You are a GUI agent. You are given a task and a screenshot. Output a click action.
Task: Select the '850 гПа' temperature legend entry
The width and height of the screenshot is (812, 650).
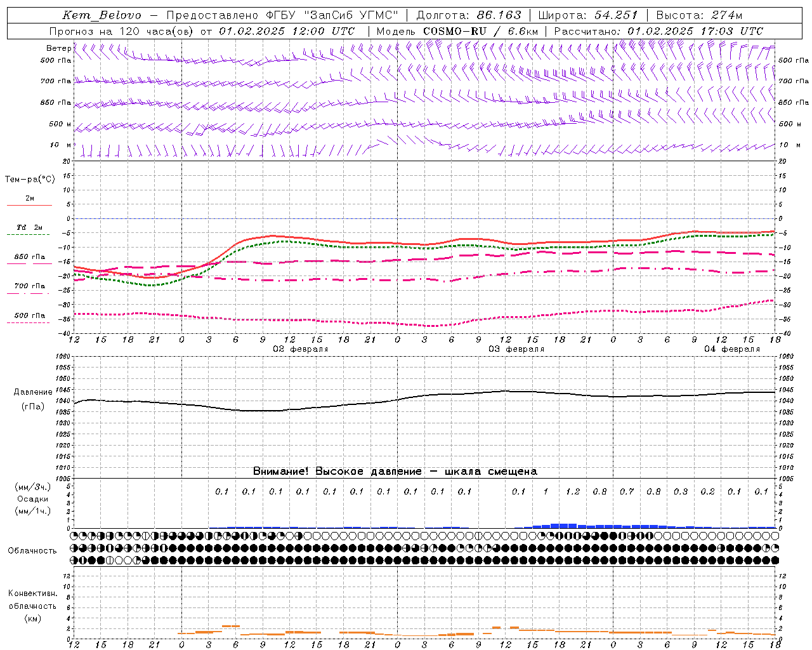[29, 257]
